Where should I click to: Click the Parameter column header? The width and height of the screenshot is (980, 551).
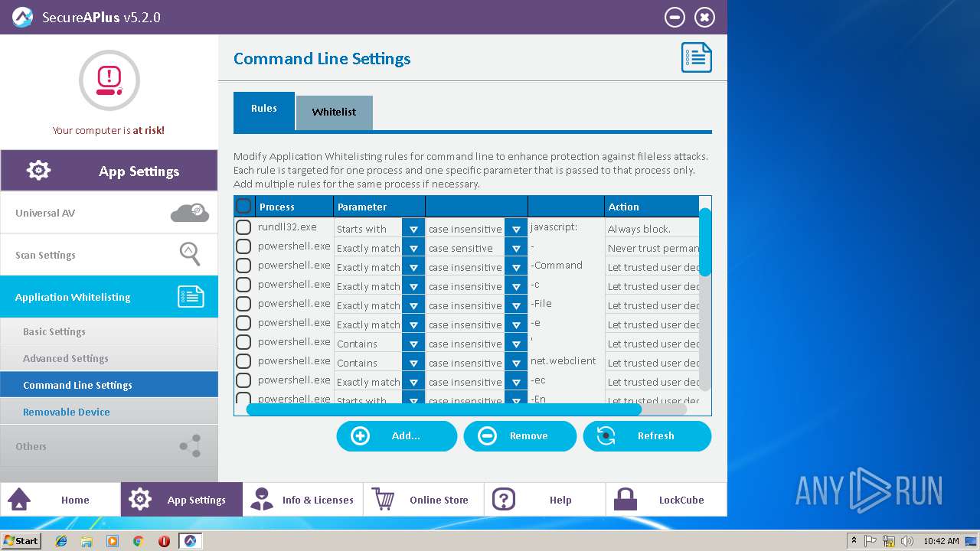point(379,207)
